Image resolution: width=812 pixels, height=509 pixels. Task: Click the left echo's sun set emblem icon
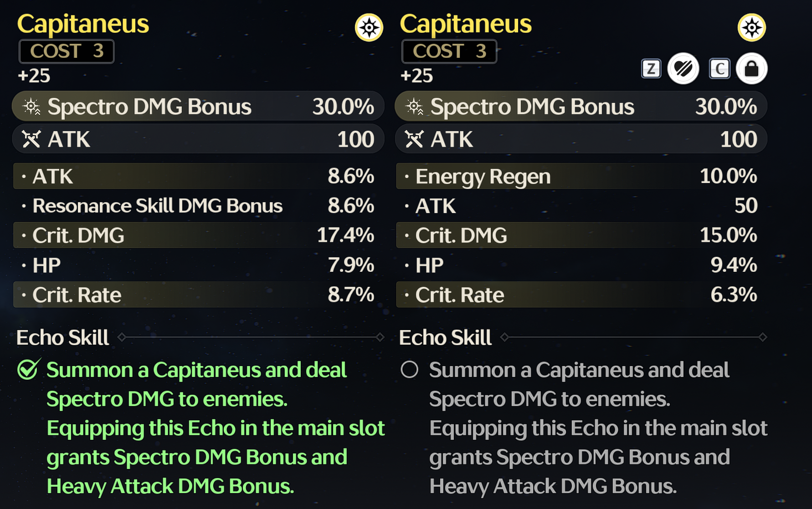point(369,27)
